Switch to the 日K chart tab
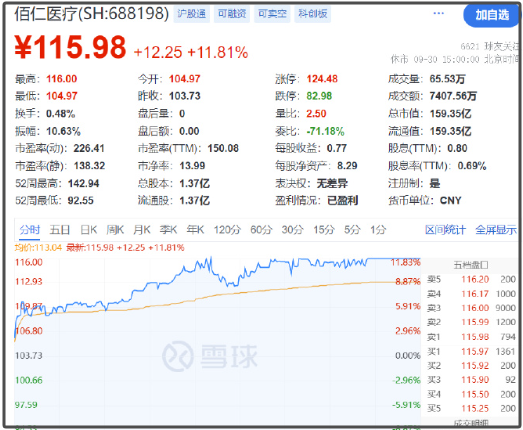 89,230
